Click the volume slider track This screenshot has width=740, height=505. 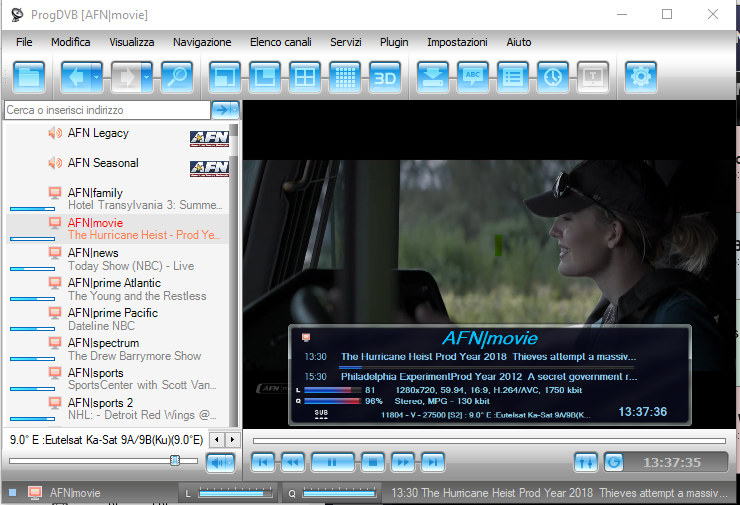(103, 461)
